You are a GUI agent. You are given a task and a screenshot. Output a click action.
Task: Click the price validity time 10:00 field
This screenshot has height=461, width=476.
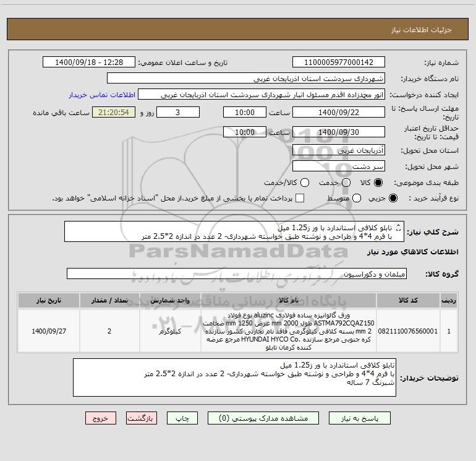point(245,132)
